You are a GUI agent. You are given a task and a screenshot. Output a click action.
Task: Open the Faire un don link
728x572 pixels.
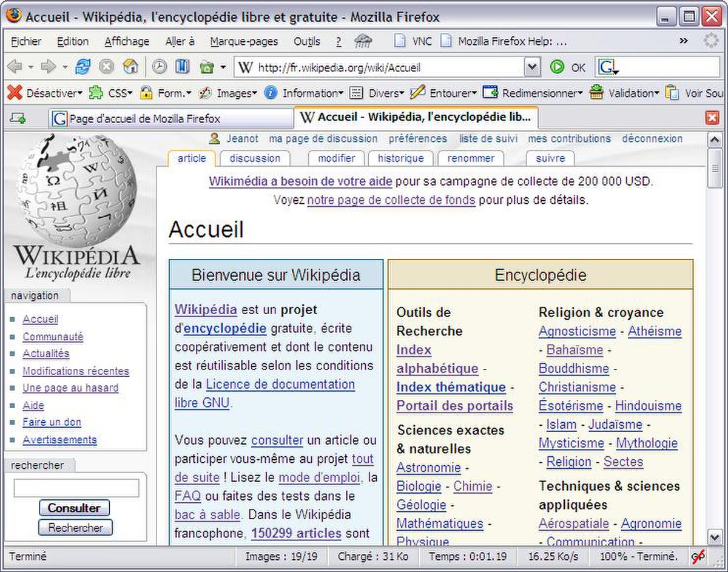pos(52,422)
